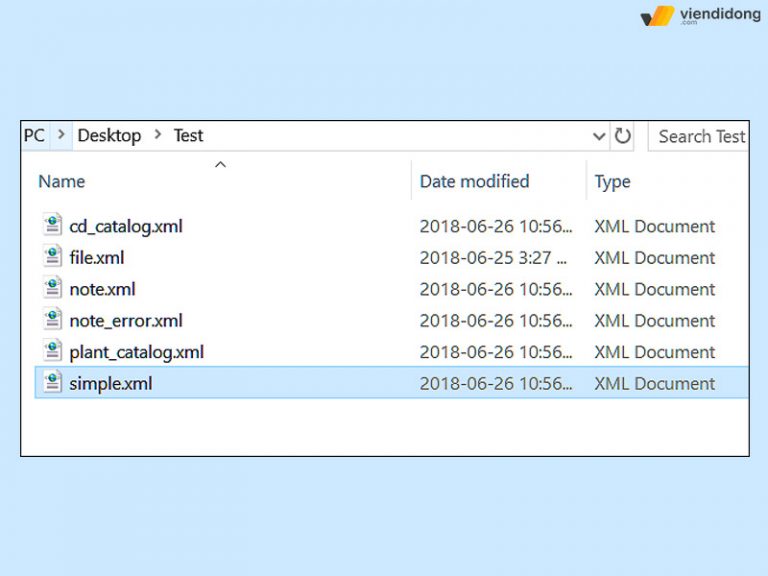Sort files by Name column

[61, 181]
